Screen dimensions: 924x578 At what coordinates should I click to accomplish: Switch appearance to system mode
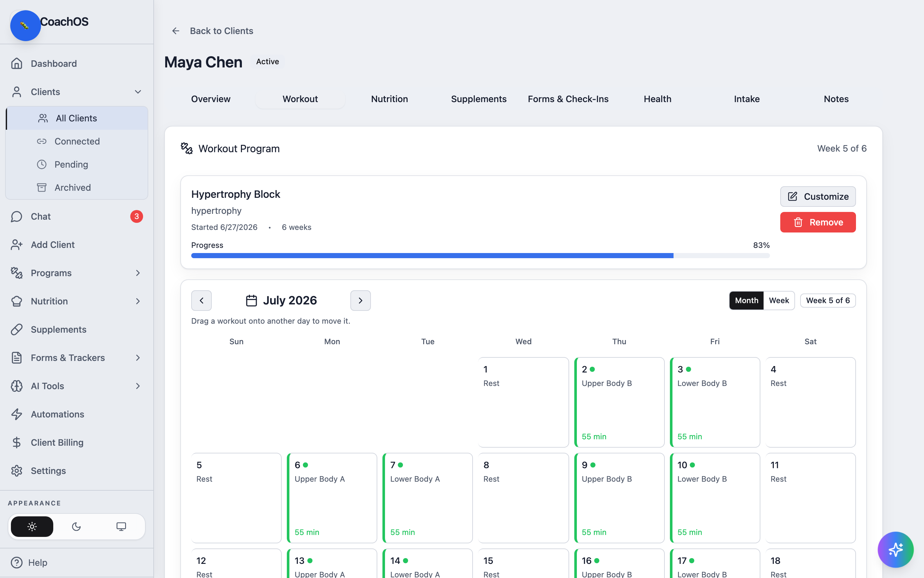click(x=121, y=527)
